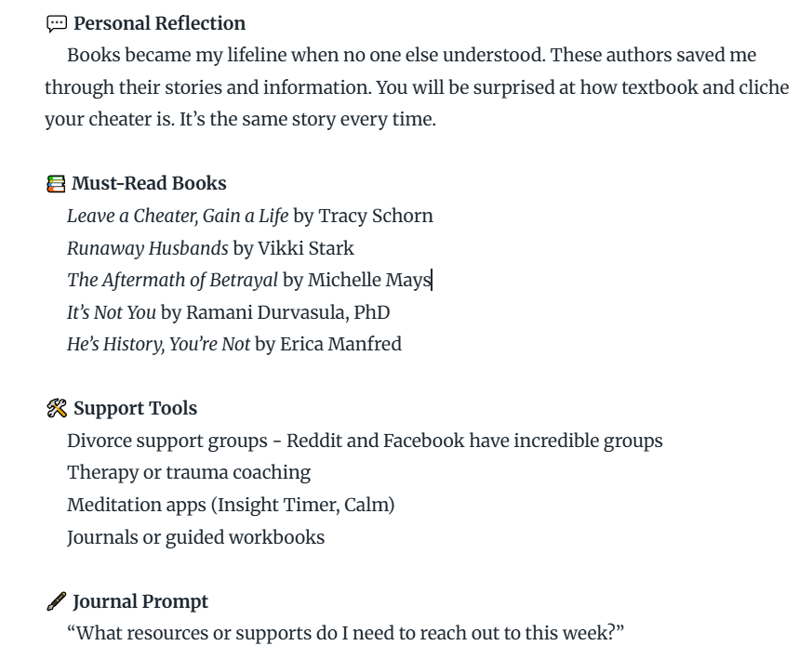
Task: Click the speech bubble icon beside Personal Reflection
Action: (x=57, y=24)
